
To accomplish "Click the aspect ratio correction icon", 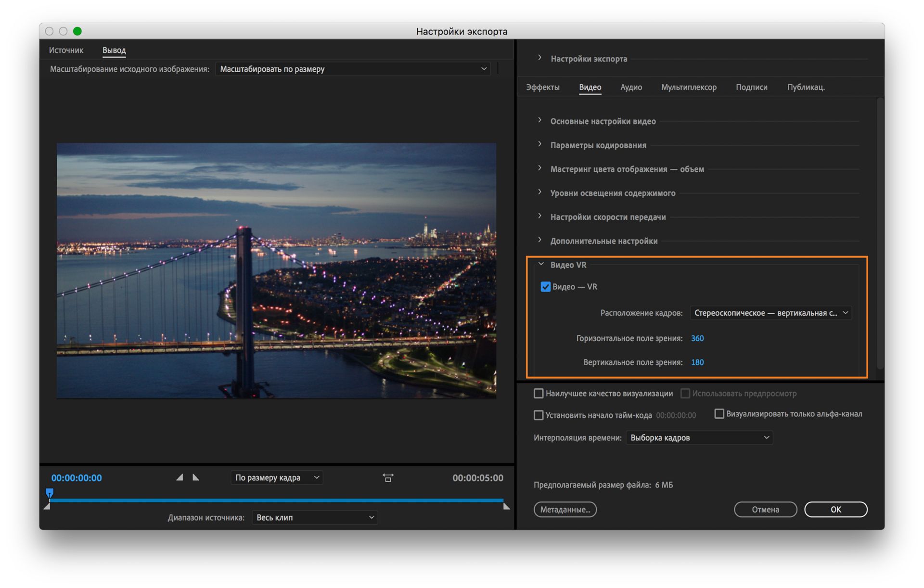I will (388, 477).
